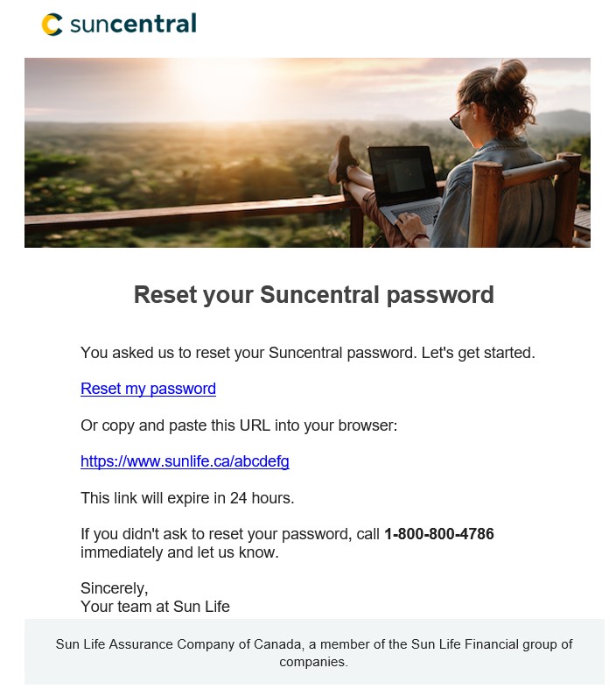
Task: Click the suncentral wordmark text
Action: [x=132, y=24]
